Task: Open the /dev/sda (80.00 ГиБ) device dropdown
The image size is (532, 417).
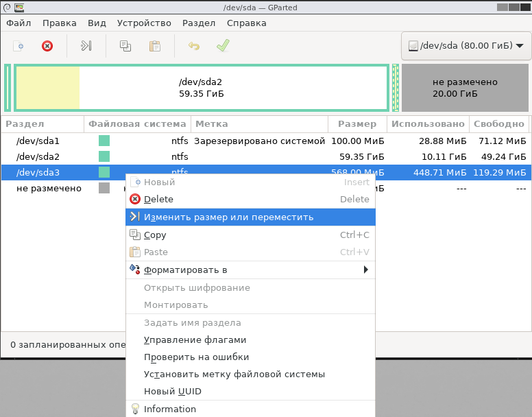Action: (x=465, y=46)
